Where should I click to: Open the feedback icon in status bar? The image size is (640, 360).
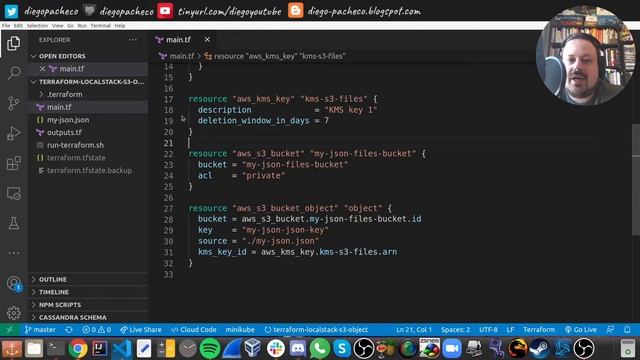(x=610, y=329)
